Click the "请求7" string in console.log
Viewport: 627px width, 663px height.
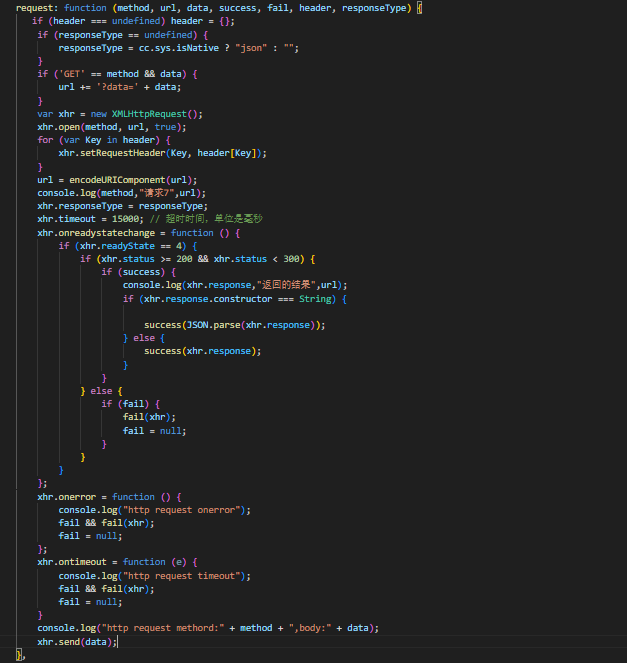point(156,193)
